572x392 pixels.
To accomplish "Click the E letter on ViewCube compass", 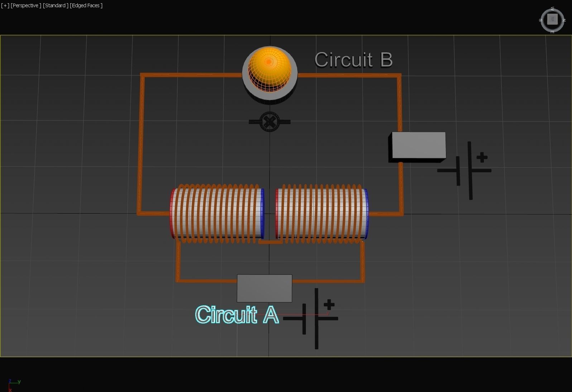I will pos(552,32).
